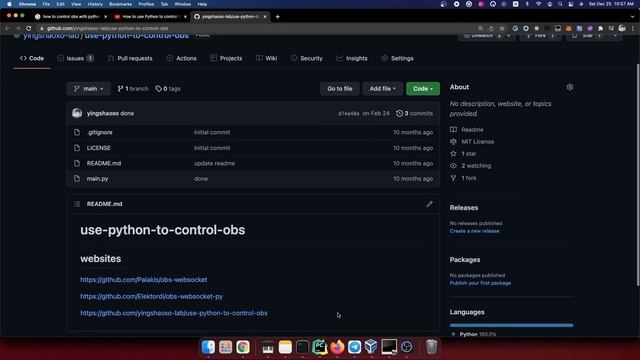This screenshot has height=360, width=640.
Task: Expand the Add file dropdown
Action: coord(382,89)
